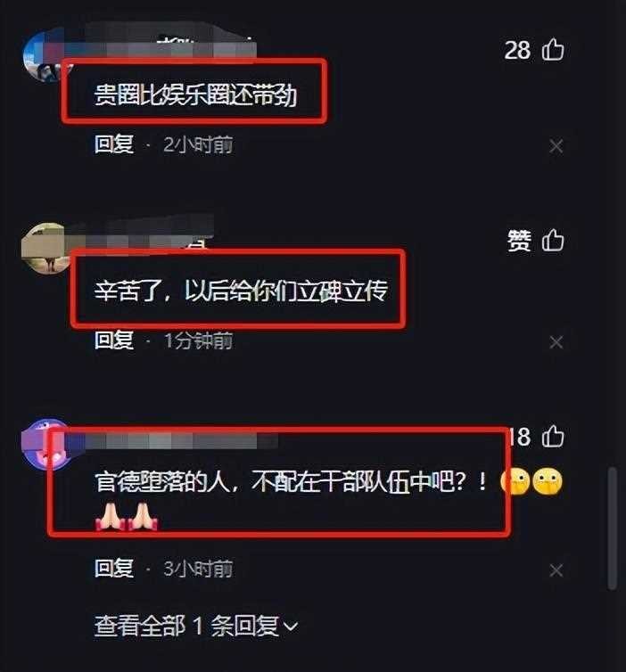Click the vertical scrollbar thumb on right

tap(613, 529)
